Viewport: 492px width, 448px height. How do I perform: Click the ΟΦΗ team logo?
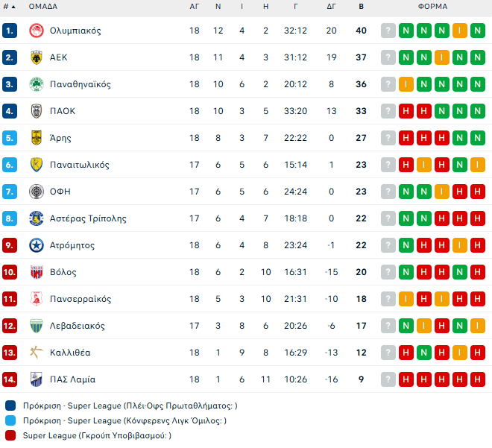[36, 192]
